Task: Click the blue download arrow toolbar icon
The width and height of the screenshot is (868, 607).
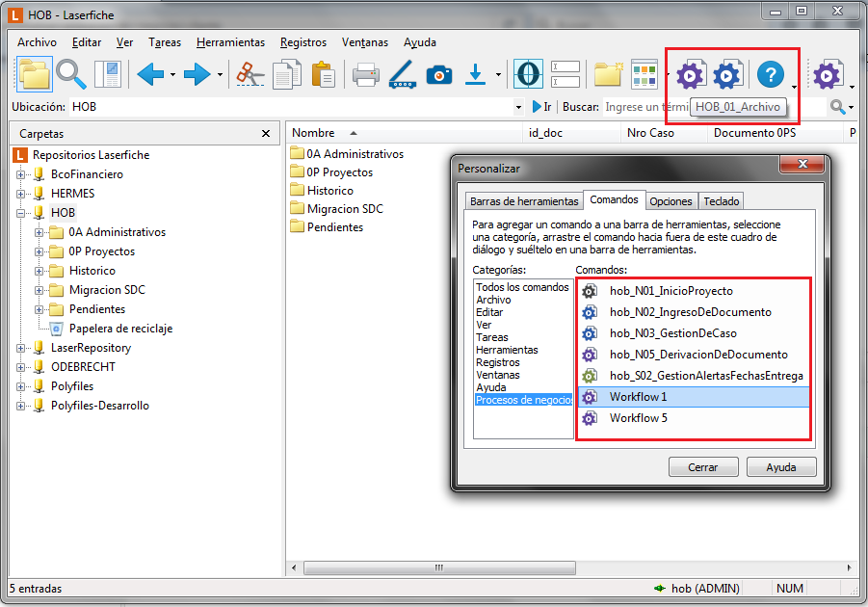Action: pyautogui.click(x=475, y=74)
